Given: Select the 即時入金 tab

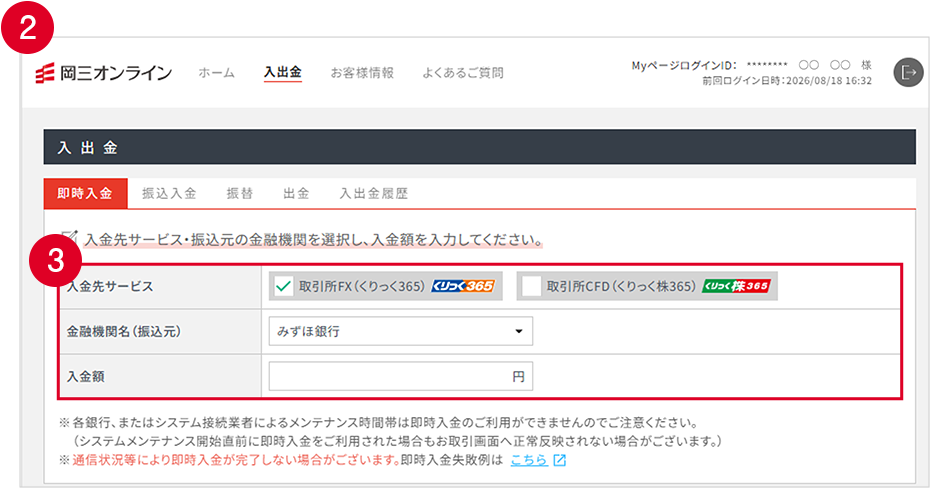Looking at the screenshot, I should tap(85, 193).
